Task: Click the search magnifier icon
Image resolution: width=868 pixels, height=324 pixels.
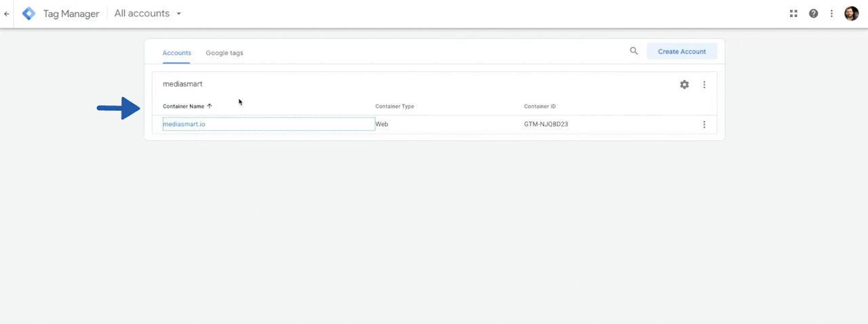Action: (x=634, y=51)
